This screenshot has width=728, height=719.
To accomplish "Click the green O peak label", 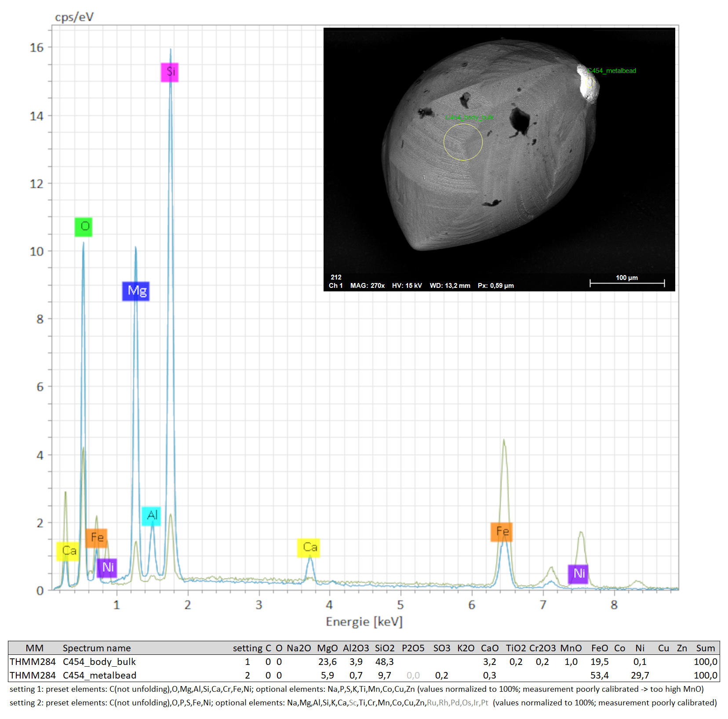I will click(x=84, y=227).
